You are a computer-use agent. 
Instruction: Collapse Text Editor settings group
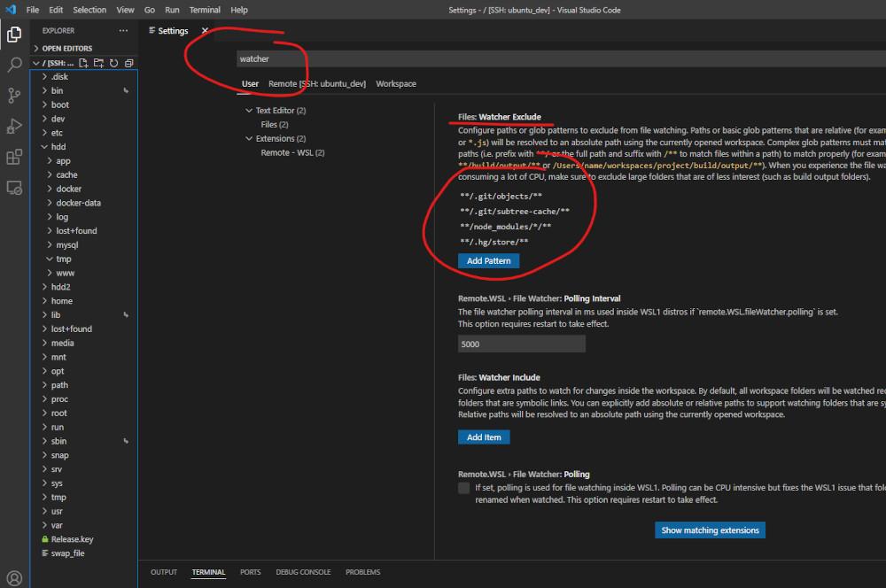click(x=249, y=110)
